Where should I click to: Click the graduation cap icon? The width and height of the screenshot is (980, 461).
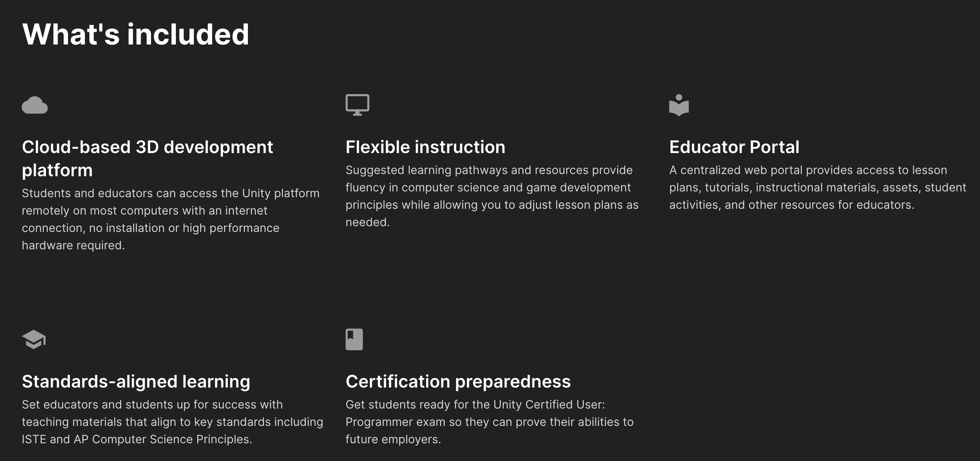tap(34, 339)
